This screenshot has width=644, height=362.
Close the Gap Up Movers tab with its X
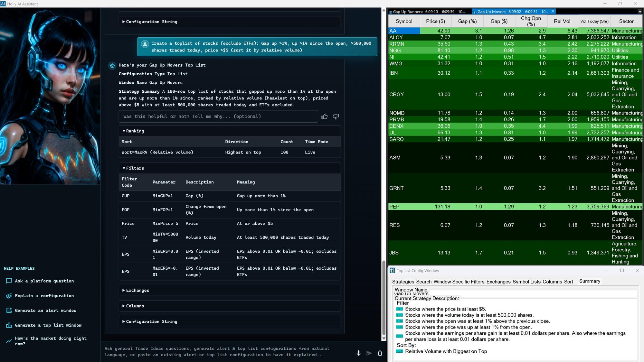[553, 11]
